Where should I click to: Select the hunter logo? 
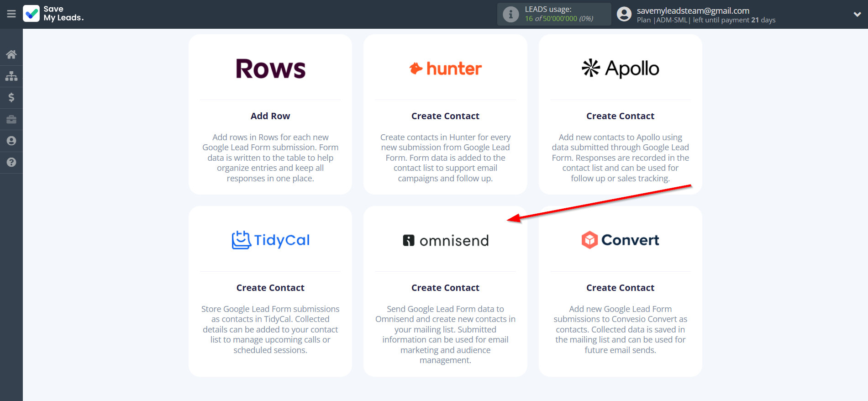click(x=445, y=69)
